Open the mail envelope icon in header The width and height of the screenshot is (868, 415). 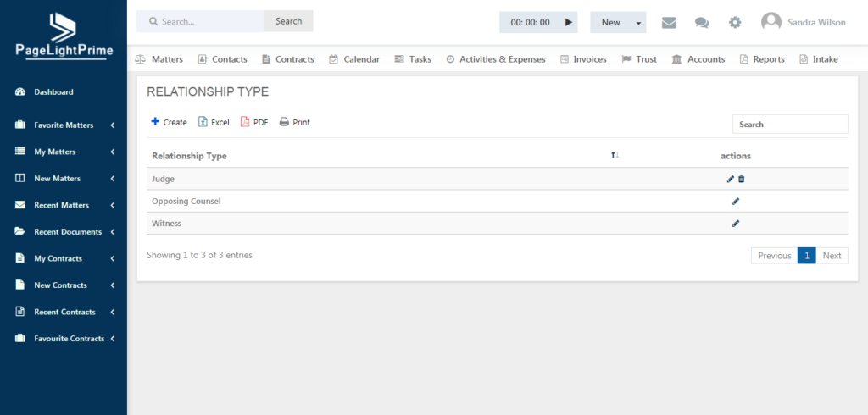[x=669, y=23]
